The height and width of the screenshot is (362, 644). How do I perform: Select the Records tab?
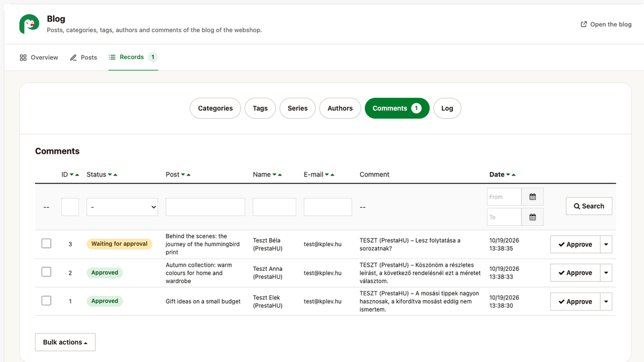[x=133, y=57]
